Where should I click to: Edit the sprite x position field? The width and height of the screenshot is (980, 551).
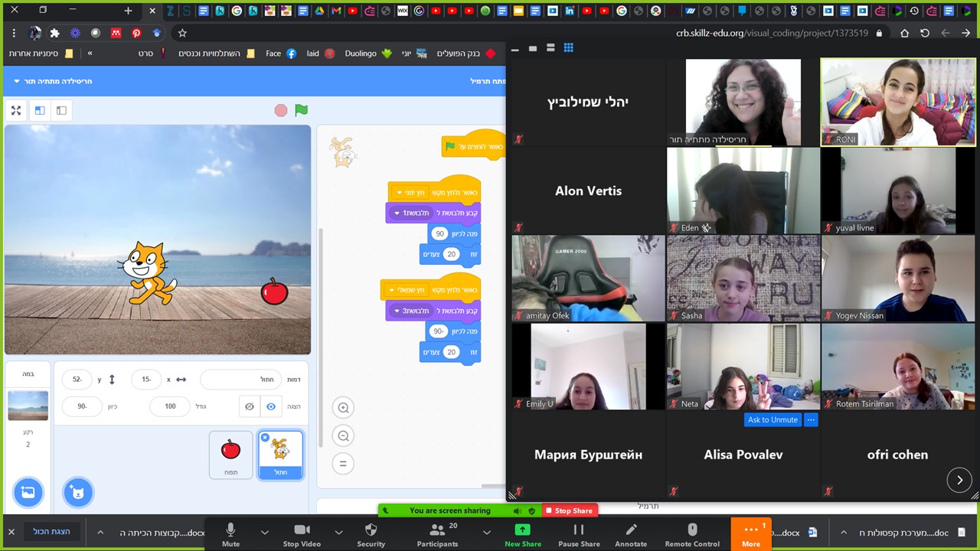[x=146, y=379]
